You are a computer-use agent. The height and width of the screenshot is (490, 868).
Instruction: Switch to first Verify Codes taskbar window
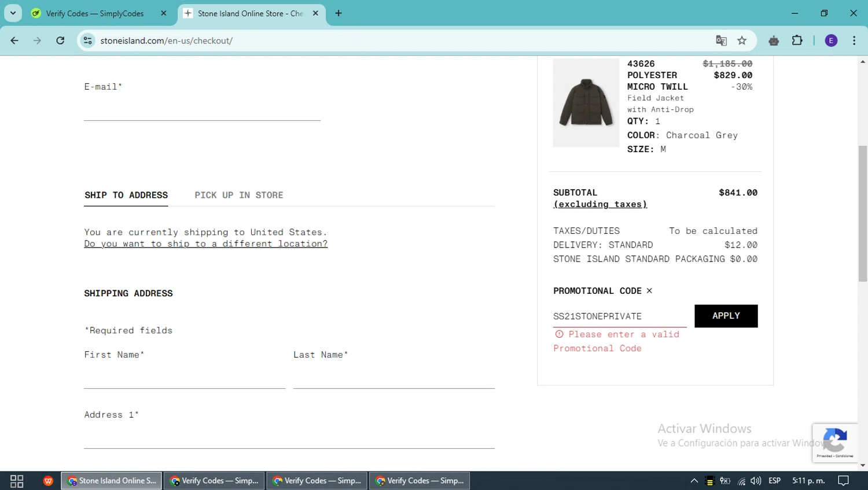(x=215, y=481)
